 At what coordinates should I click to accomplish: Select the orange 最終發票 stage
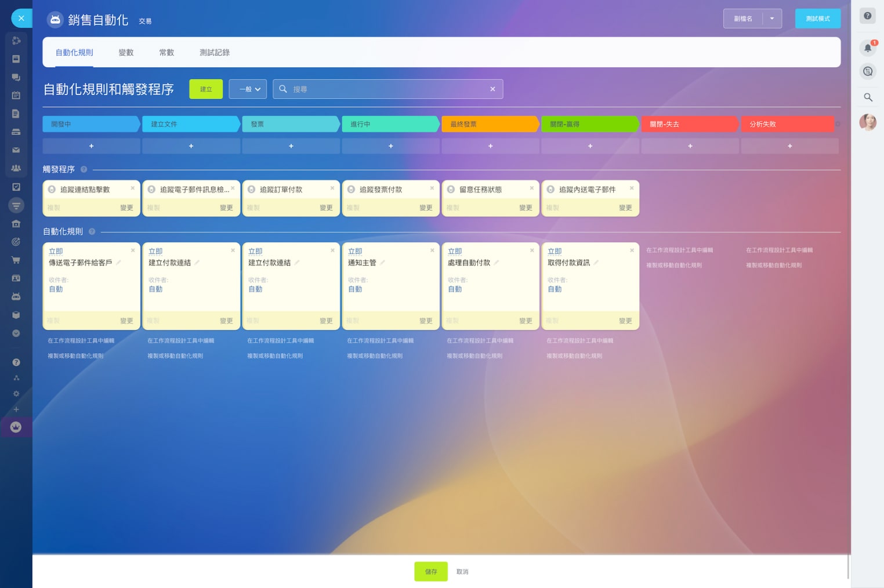(x=490, y=124)
